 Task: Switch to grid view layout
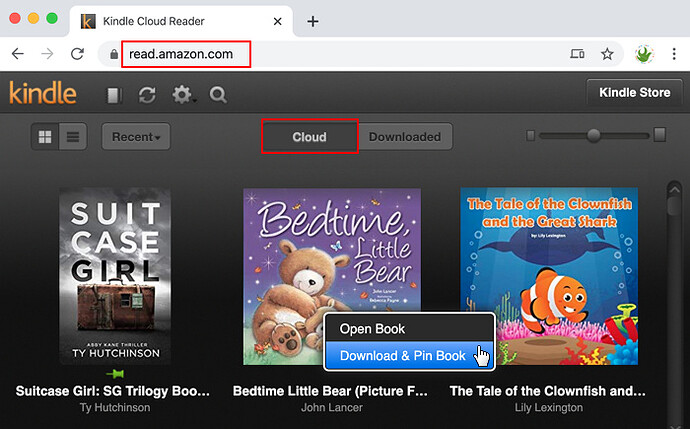point(45,136)
